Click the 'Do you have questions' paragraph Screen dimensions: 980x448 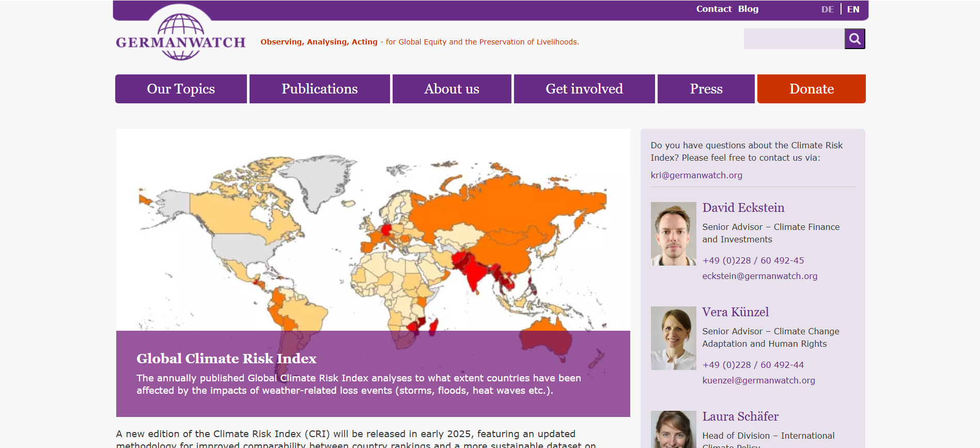[746, 151]
